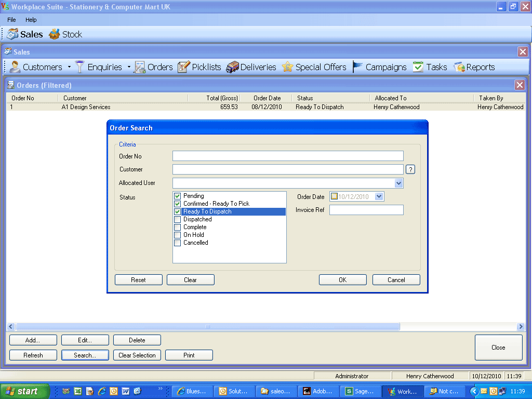Show hidden system tray icons
The height and width of the screenshot is (399, 532).
[474, 391]
